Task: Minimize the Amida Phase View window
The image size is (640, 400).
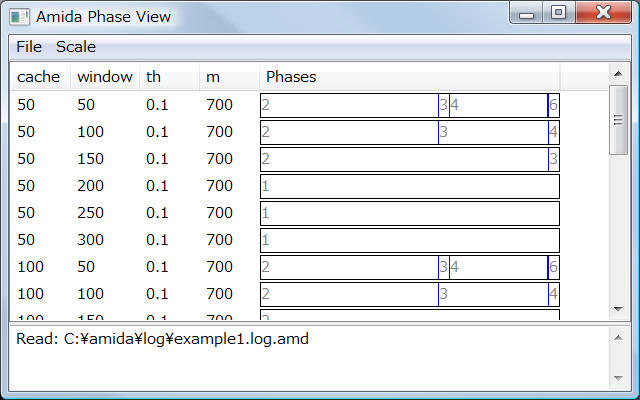Action: pyautogui.click(x=528, y=14)
